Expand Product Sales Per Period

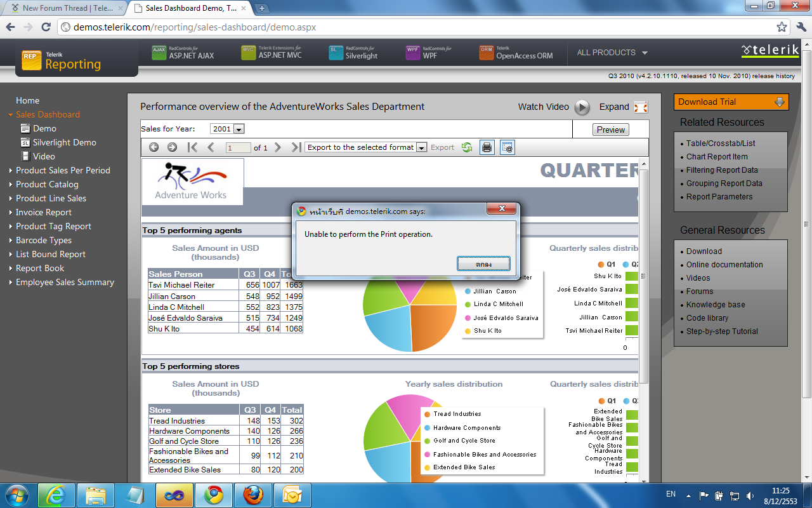[x=11, y=171]
